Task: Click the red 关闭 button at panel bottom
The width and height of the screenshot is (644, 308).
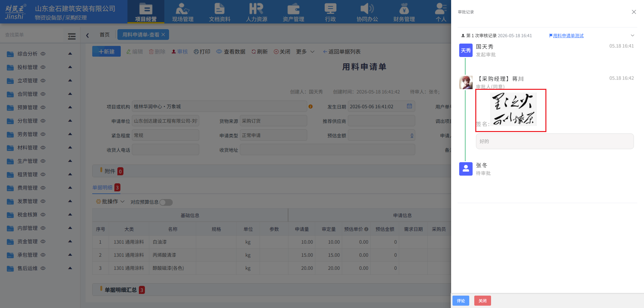Action: click(x=482, y=301)
